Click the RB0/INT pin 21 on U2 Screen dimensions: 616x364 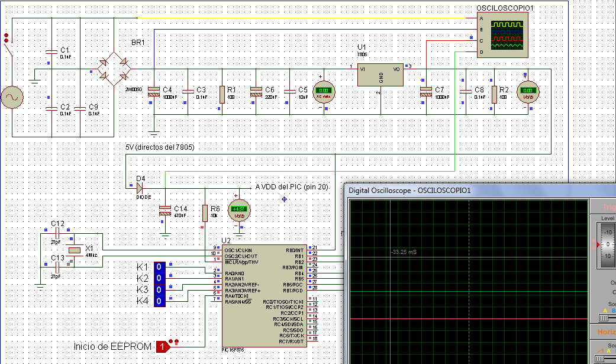coord(312,250)
